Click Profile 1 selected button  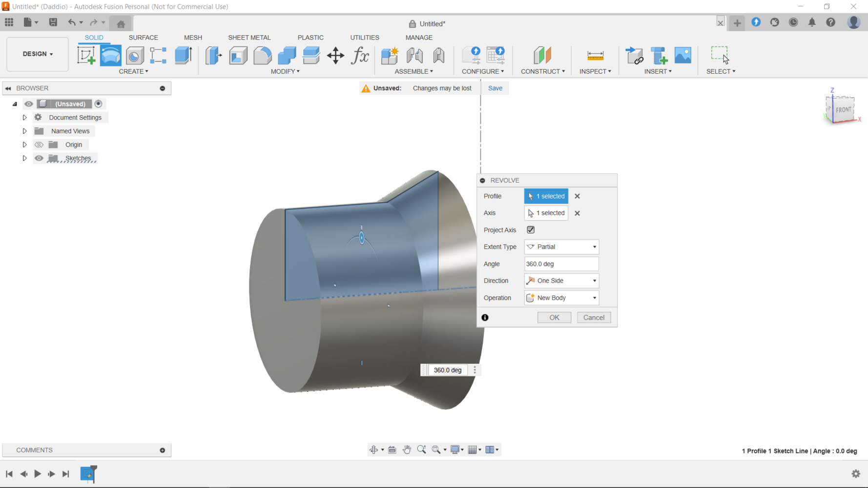click(546, 196)
